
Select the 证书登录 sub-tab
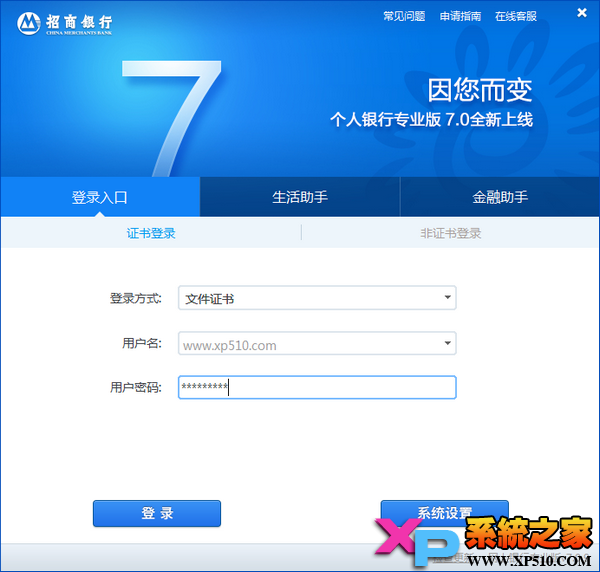click(x=151, y=233)
